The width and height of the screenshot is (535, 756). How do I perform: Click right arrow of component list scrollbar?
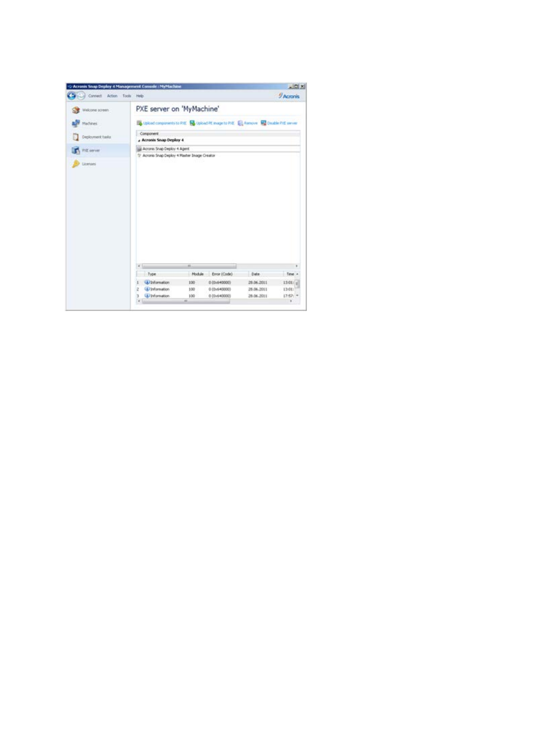coord(297,266)
